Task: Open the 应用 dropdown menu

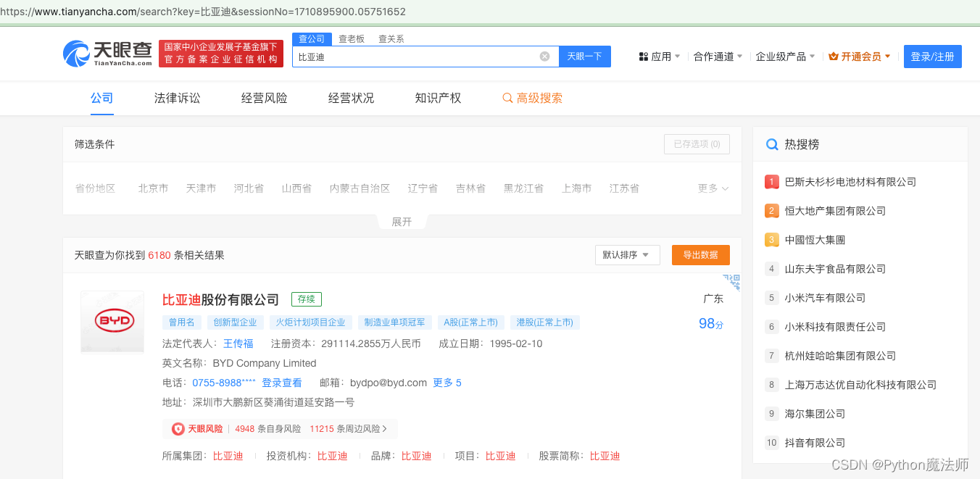Action: (x=660, y=57)
